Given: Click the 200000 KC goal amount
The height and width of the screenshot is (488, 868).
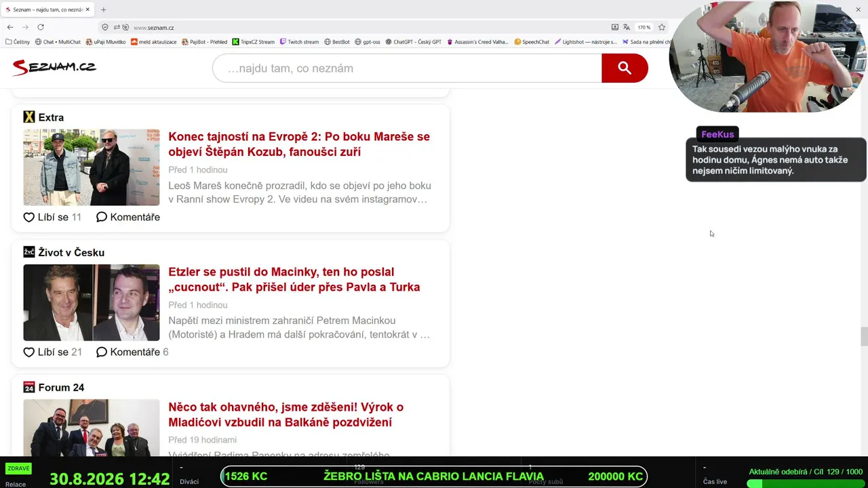Looking at the screenshot, I should (615, 476).
